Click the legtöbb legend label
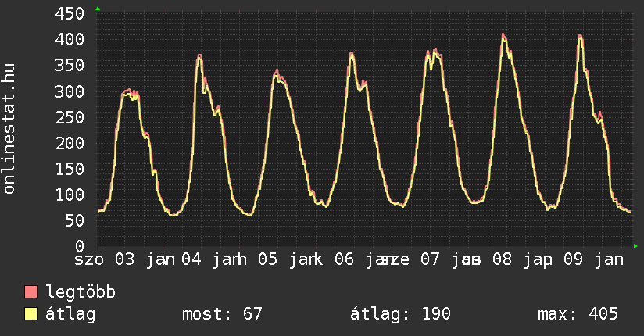Viewport: 644px width, 336px height. pyautogui.click(x=81, y=293)
